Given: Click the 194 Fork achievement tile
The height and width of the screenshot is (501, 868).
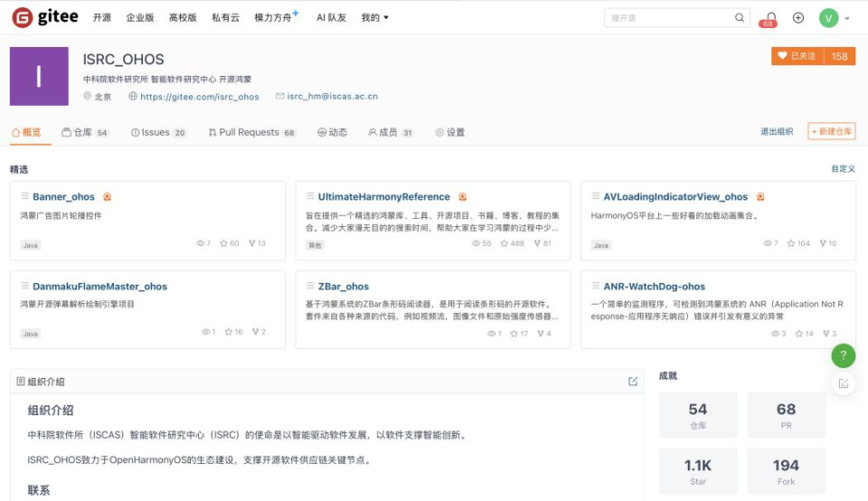Looking at the screenshot, I should tap(786, 471).
